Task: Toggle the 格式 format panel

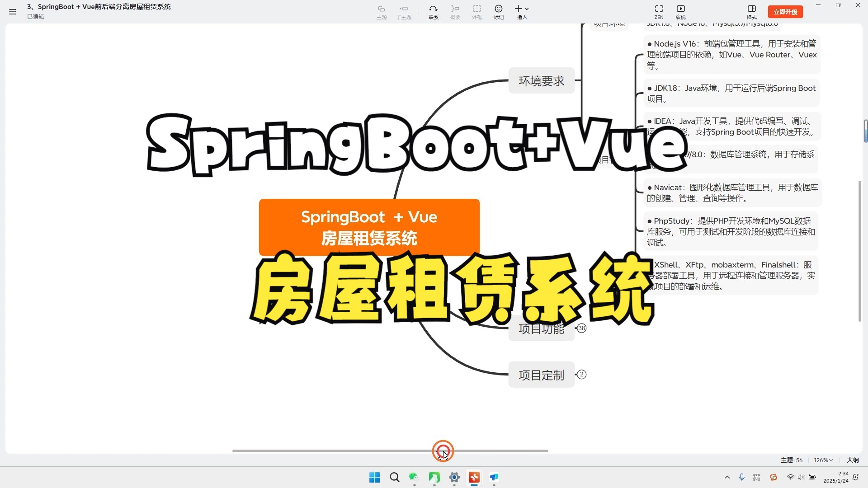Action: point(752,12)
